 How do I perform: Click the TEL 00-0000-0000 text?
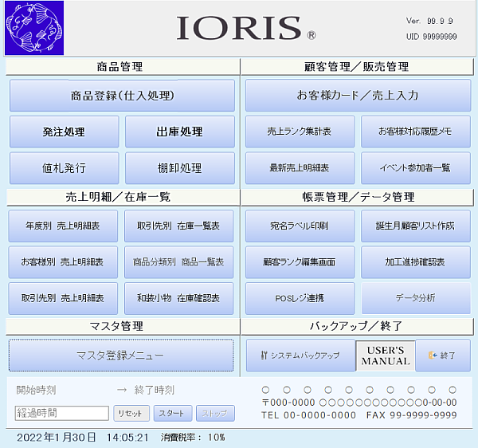pyautogui.click(x=308, y=415)
